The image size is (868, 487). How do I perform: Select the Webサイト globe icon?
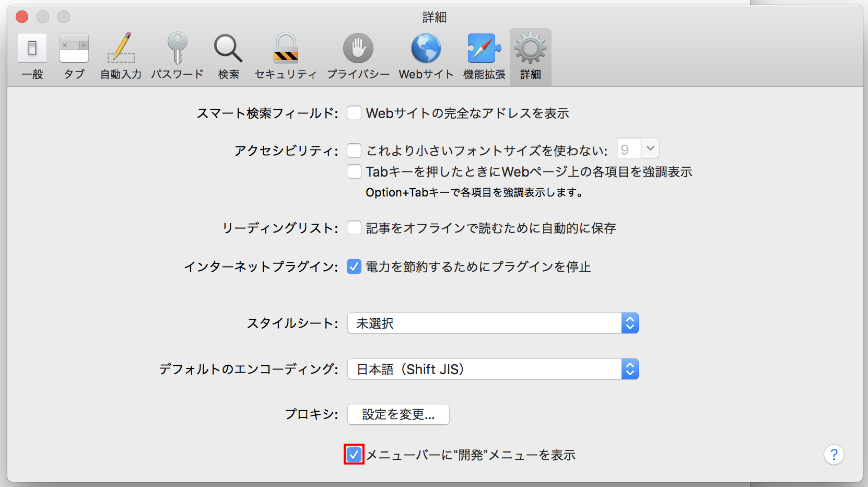point(426,55)
